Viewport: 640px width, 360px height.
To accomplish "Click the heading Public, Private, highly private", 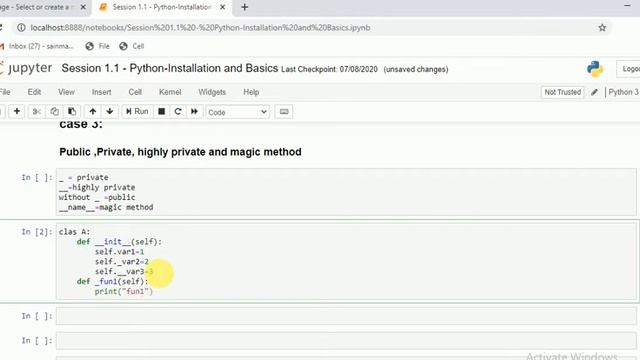I will point(180,152).
